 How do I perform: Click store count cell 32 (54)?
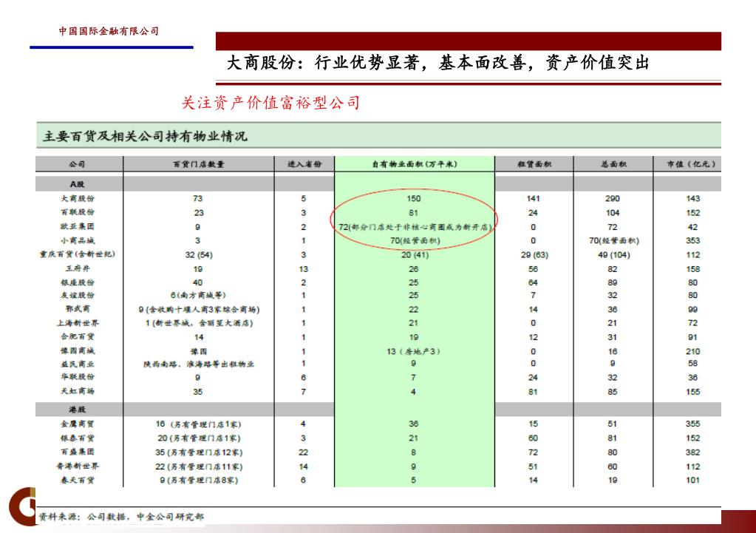click(x=199, y=255)
